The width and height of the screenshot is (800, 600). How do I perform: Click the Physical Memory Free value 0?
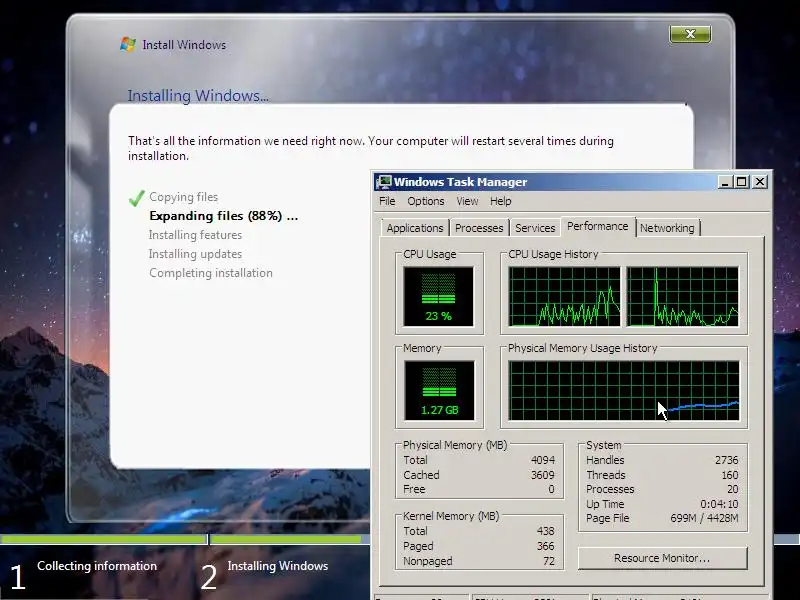551,489
